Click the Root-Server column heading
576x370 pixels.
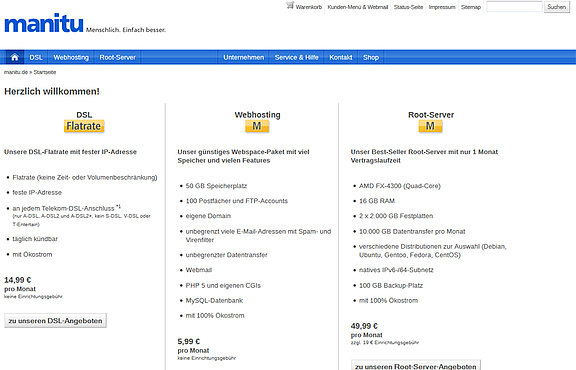pos(431,115)
